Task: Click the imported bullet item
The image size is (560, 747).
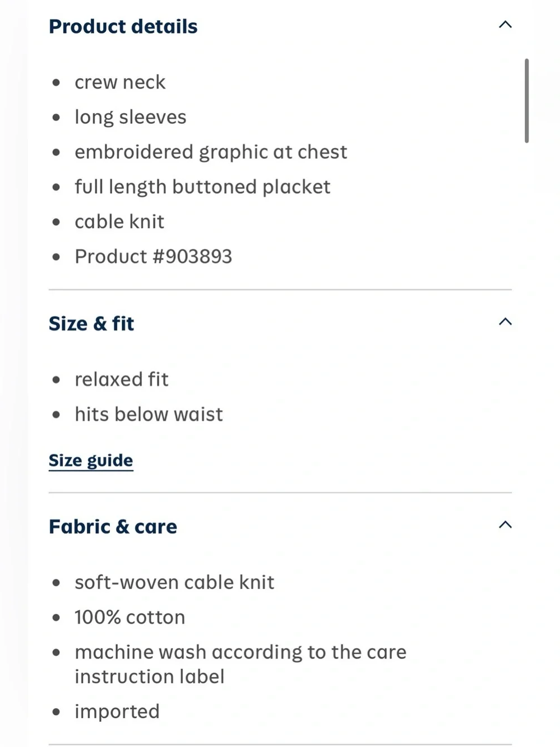Action: (117, 712)
